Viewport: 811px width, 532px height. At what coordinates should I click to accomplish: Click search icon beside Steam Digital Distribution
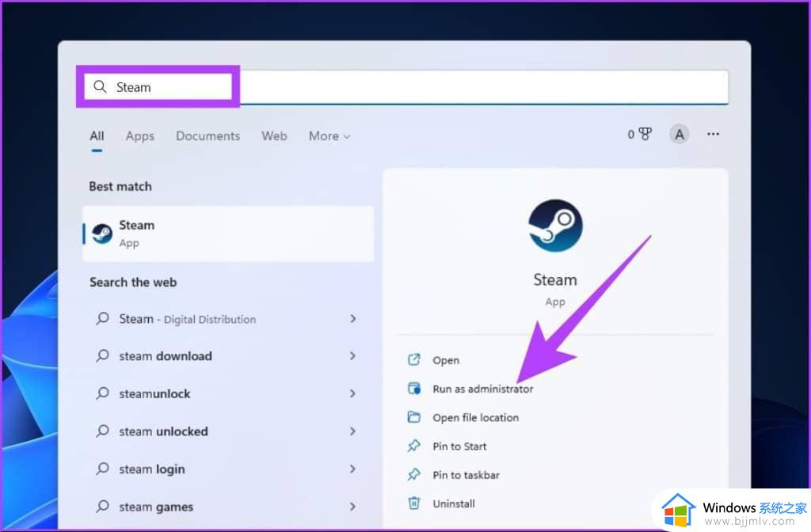[102, 318]
